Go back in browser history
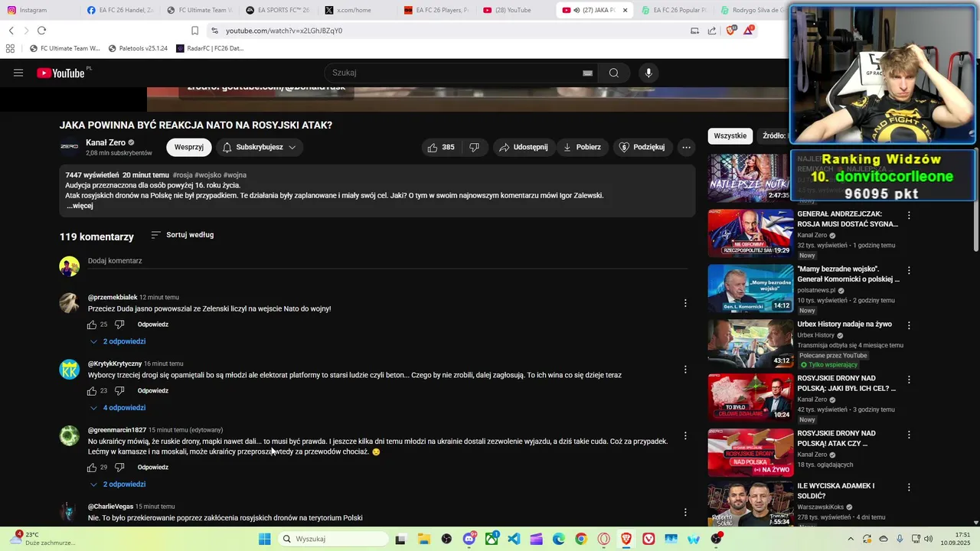Viewport: 980px width, 551px height. [11, 31]
